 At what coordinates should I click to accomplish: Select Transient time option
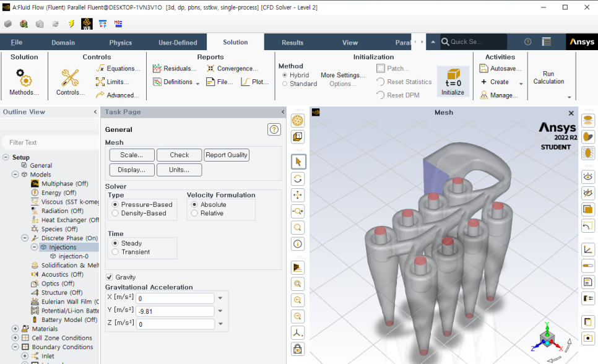point(115,252)
